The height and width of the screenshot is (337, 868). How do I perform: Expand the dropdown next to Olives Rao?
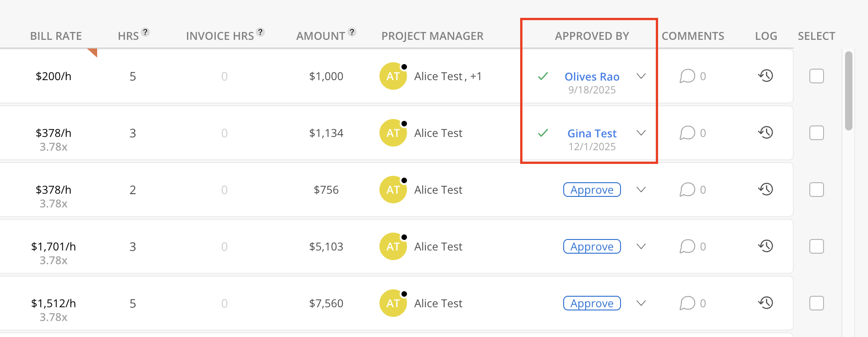click(641, 76)
